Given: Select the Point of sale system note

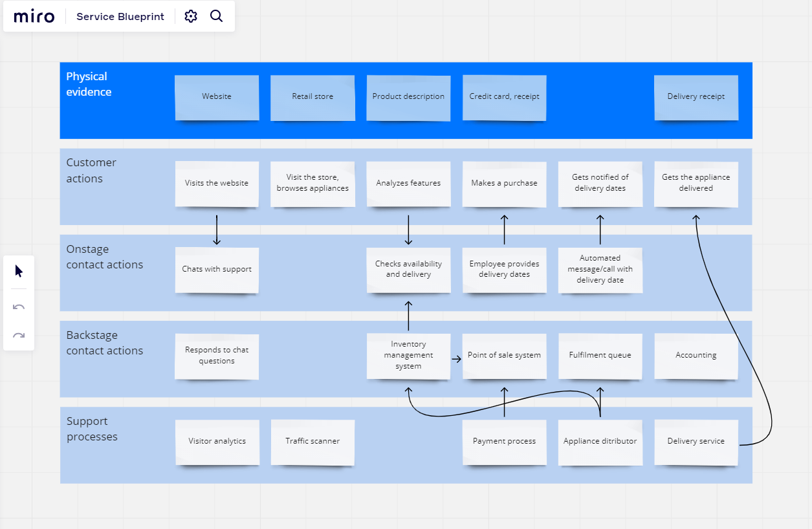Looking at the screenshot, I should coord(504,356).
